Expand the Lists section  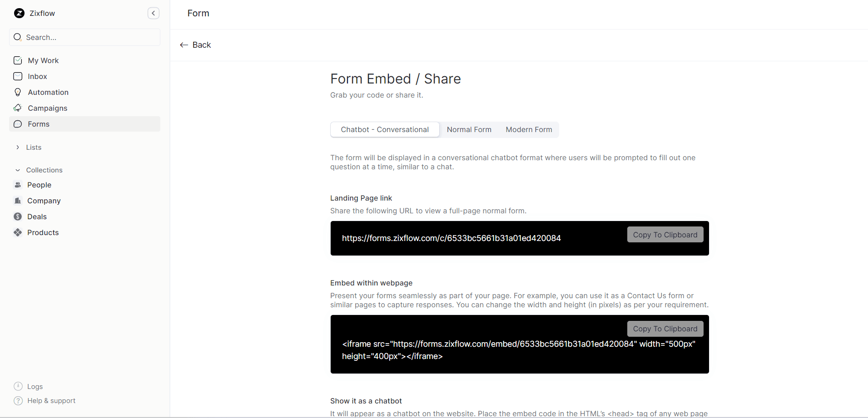click(17, 147)
